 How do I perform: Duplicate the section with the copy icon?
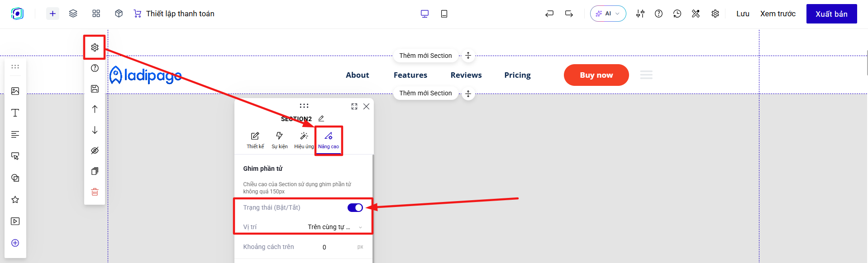tap(95, 171)
